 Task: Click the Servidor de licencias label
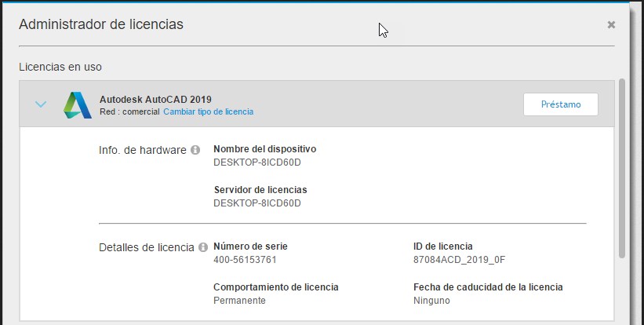(x=260, y=190)
